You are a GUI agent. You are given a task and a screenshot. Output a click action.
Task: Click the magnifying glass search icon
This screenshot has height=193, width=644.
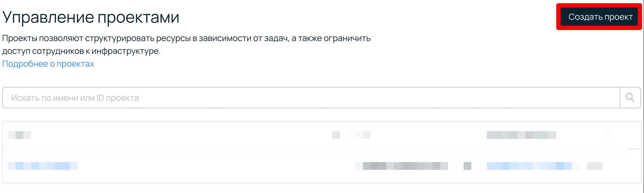[x=630, y=98]
